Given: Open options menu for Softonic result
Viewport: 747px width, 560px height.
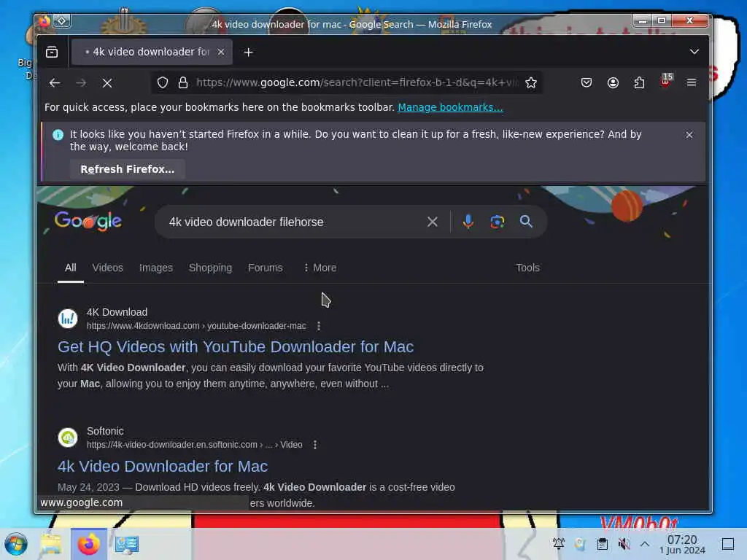Looking at the screenshot, I should 315,445.
